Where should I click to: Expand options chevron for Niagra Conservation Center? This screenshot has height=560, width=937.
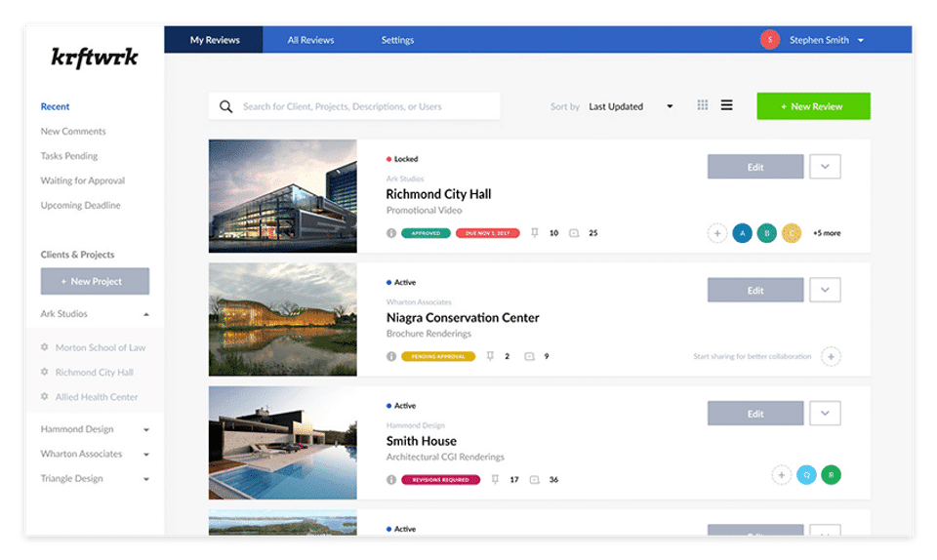(825, 290)
